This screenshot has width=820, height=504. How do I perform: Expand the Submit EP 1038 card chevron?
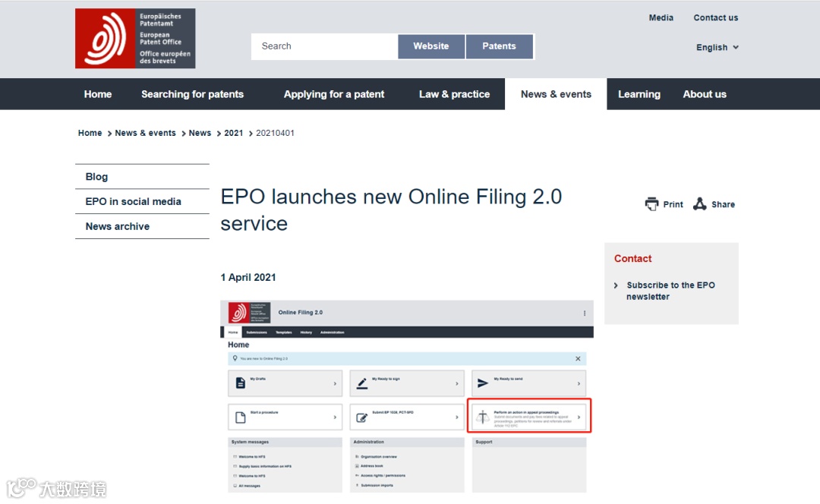point(456,417)
